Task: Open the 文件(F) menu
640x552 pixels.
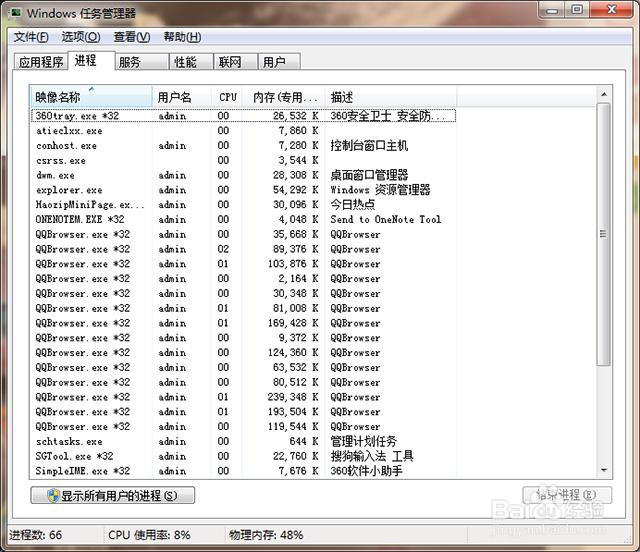Action: coord(31,37)
